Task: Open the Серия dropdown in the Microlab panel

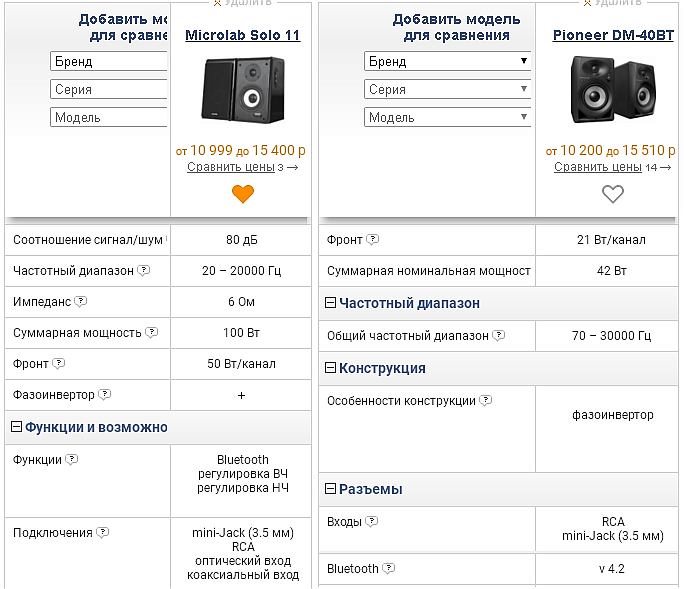Action: (108, 89)
